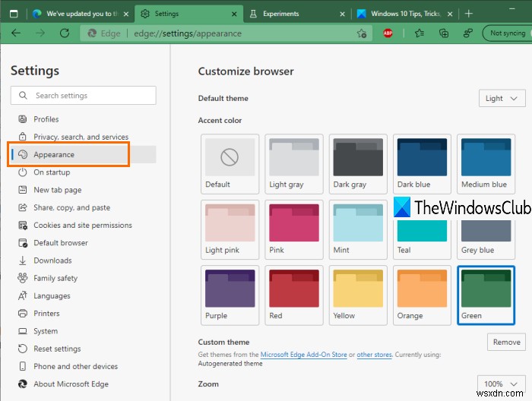Open Cookies and site permissions
Image resolution: width=532 pixels, height=401 pixels.
coord(82,225)
